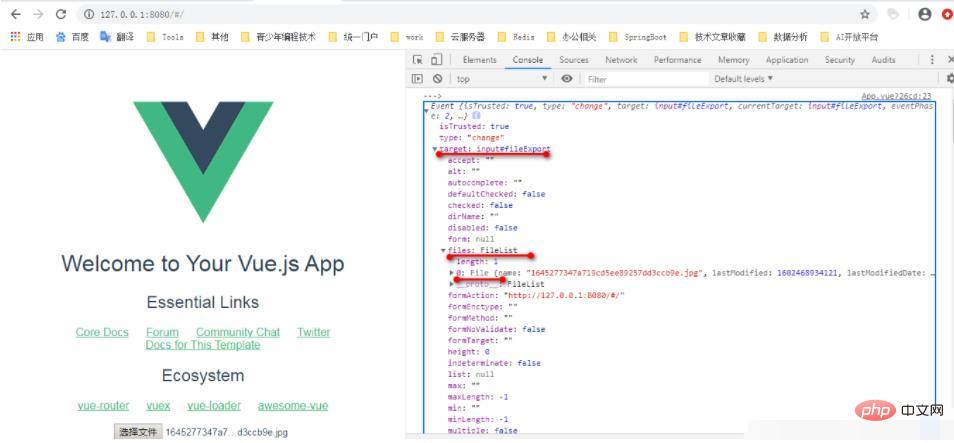Screen dimensions: 954x443
Task: Switch to the Audits tab
Action: point(883,60)
